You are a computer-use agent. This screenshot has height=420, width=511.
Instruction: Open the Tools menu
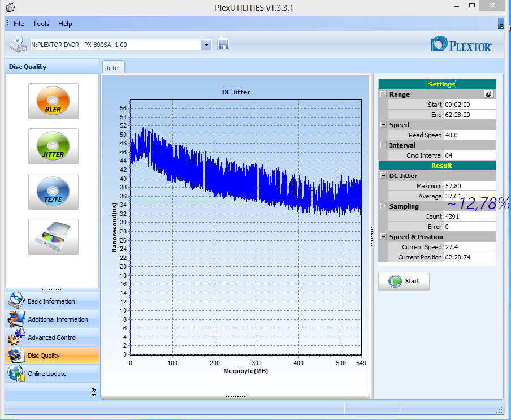pyautogui.click(x=41, y=24)
